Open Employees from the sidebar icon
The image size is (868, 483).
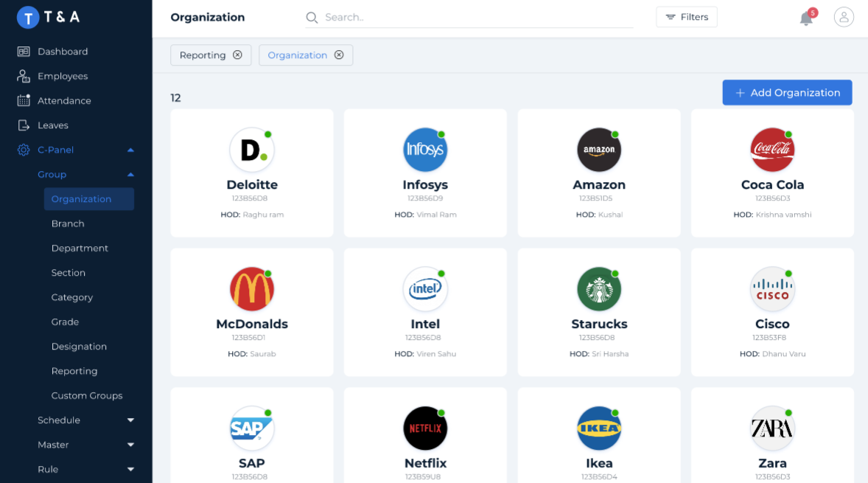tap(24, 76)
